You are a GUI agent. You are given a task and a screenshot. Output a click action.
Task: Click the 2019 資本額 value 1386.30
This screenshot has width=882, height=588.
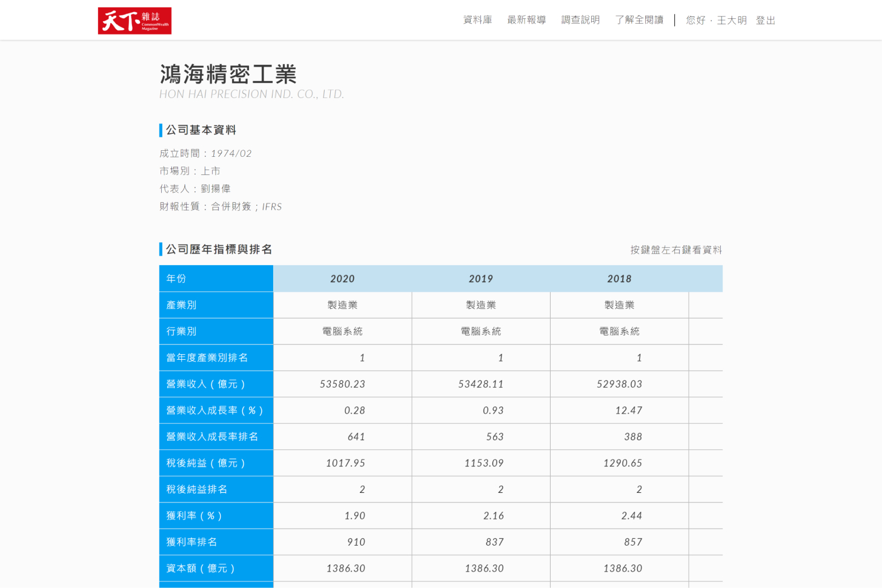[484, 569]
